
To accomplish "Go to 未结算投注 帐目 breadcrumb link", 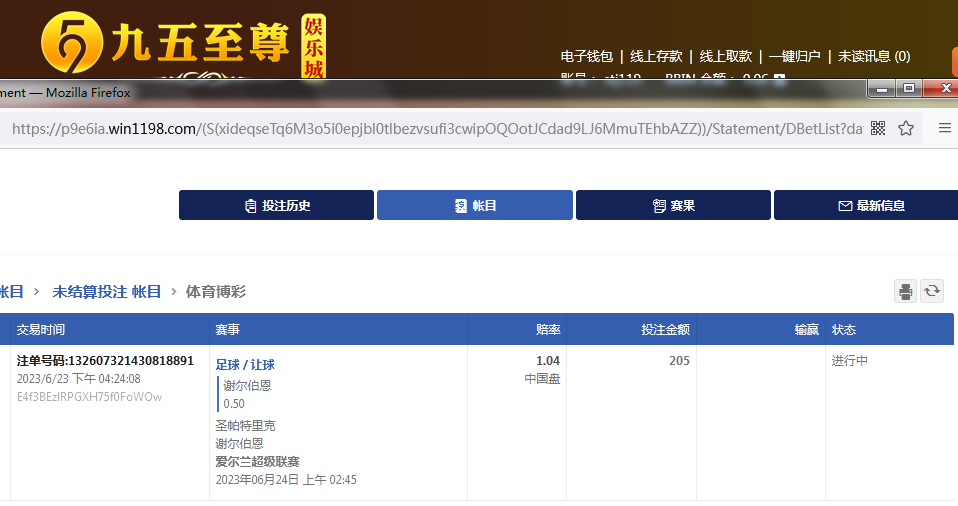I will 107,292.
